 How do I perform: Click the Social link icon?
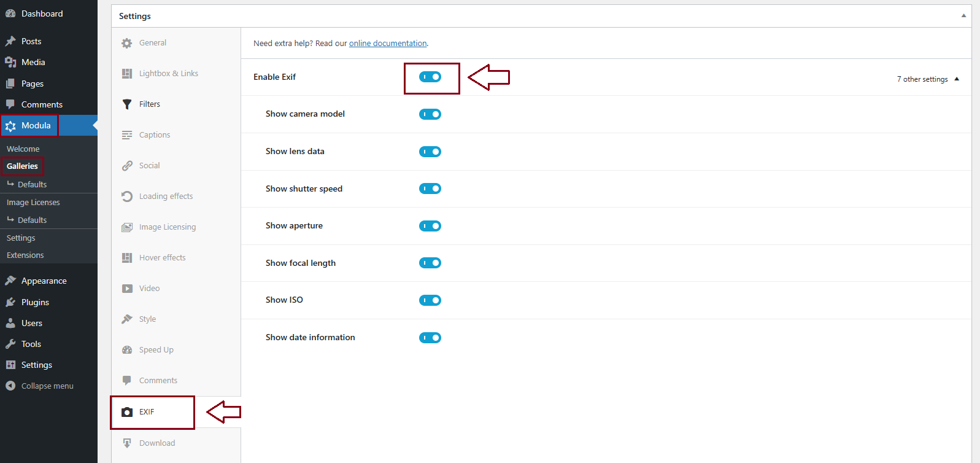click(x=127, y=166)
